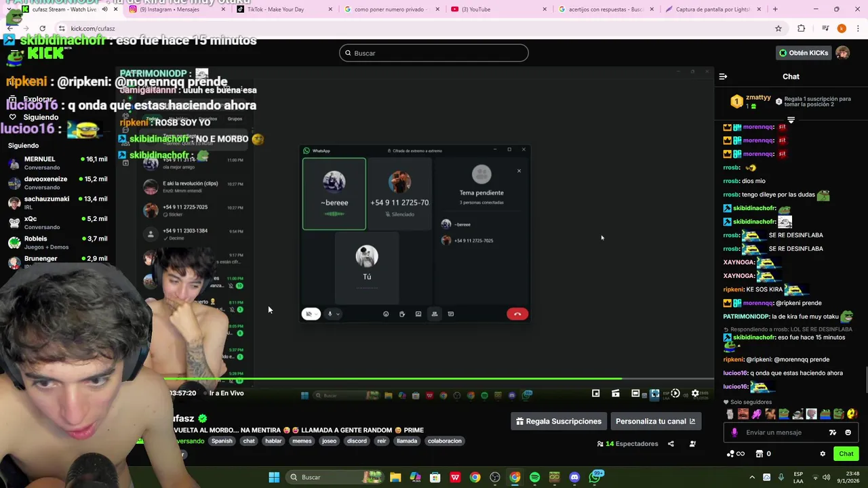Open the user profile avatar menu
The image size is (868, 488).
point(843,53)
